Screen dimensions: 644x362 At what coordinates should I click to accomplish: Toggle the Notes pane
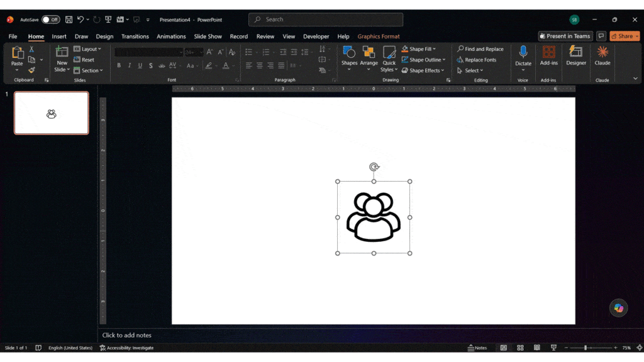[477, 348]
